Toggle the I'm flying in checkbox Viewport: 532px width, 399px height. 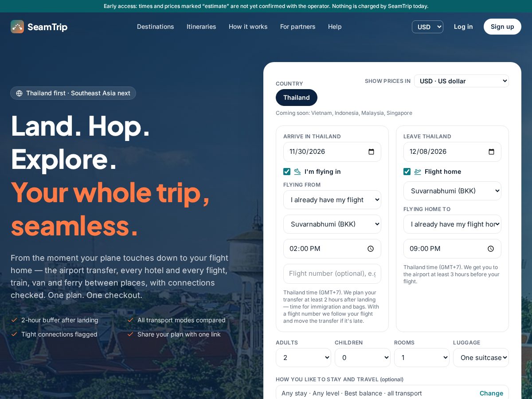click(x=287, y=172)
